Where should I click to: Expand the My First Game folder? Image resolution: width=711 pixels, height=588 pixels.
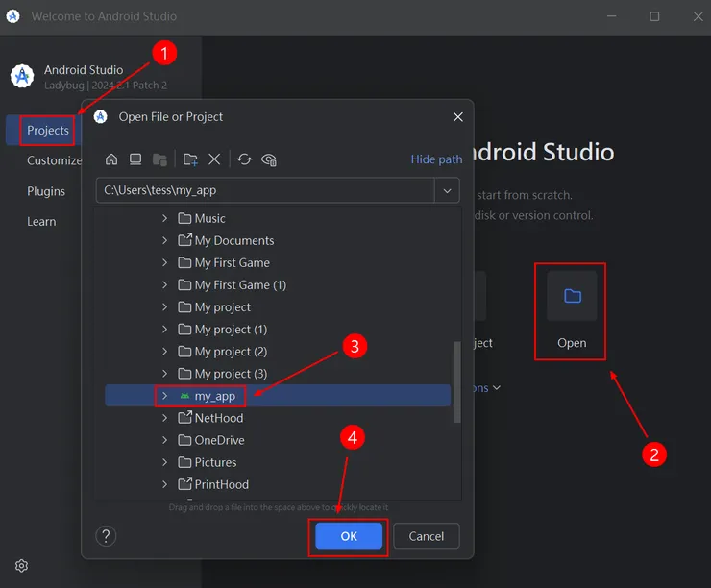click(165, 263)
